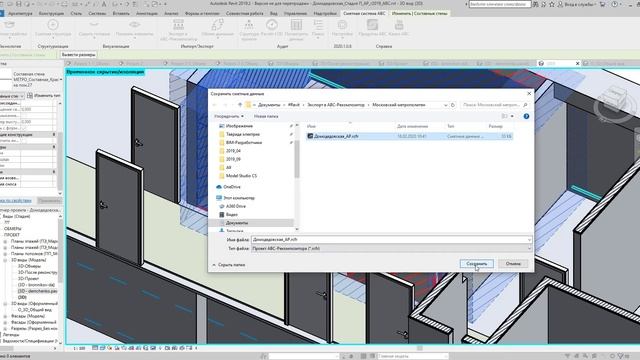Click Экспорт в ABC-Рекомпозитор in the address path
This screenshot has height=360, width=640.
336,105
